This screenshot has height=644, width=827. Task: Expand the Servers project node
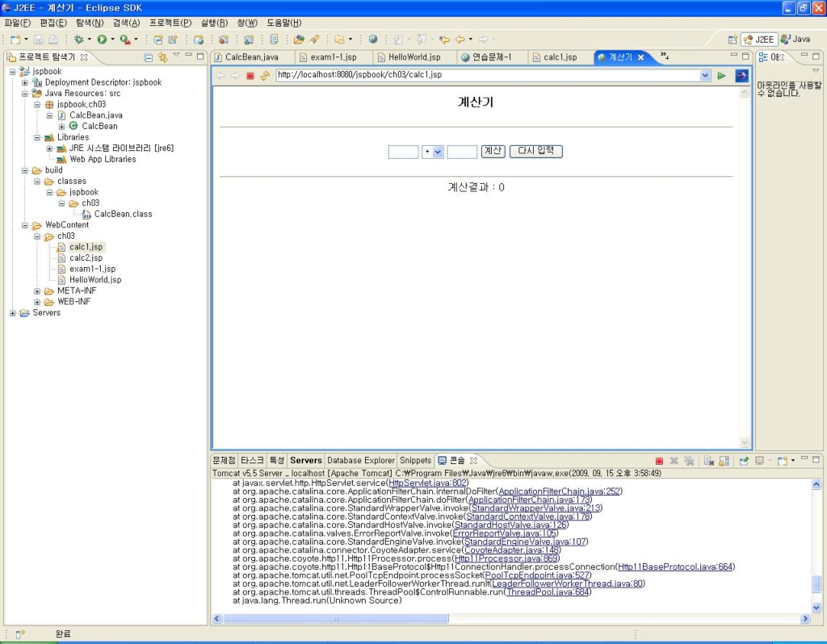click(x=13, y=313)
